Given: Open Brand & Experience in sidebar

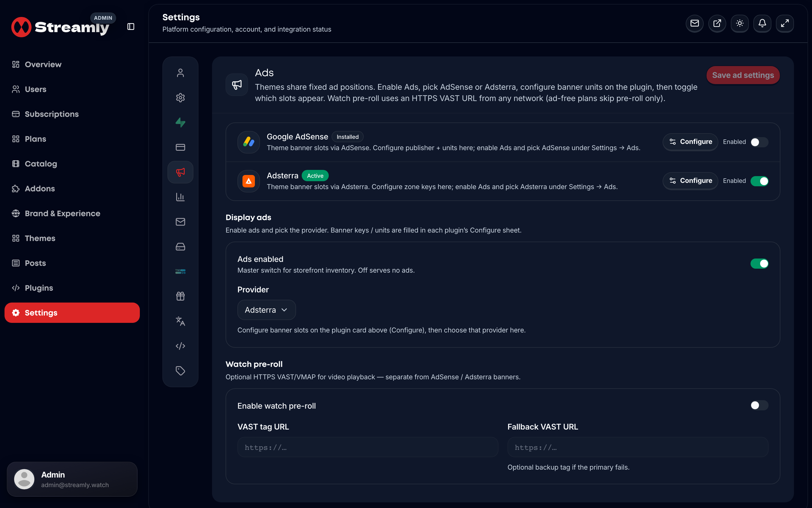Looking at the screenshot, I should 72,214.
